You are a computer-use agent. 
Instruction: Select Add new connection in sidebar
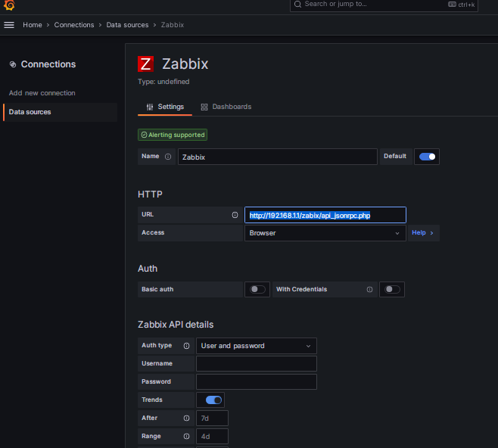coord(42,93)
